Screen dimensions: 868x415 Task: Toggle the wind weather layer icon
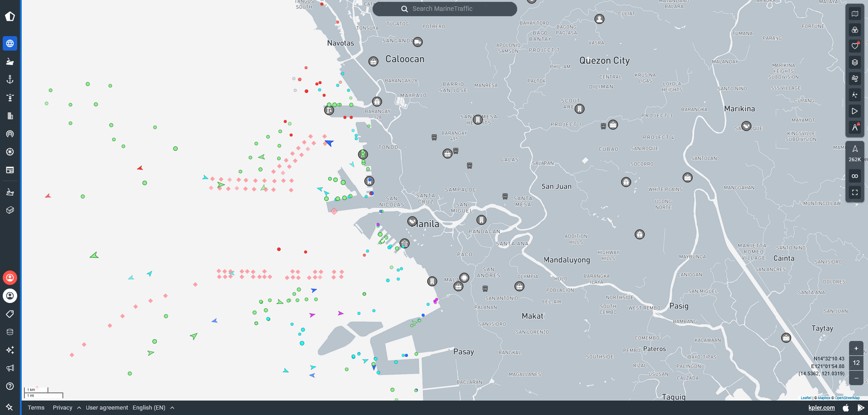pyautogui.click(x=855, y=79)
